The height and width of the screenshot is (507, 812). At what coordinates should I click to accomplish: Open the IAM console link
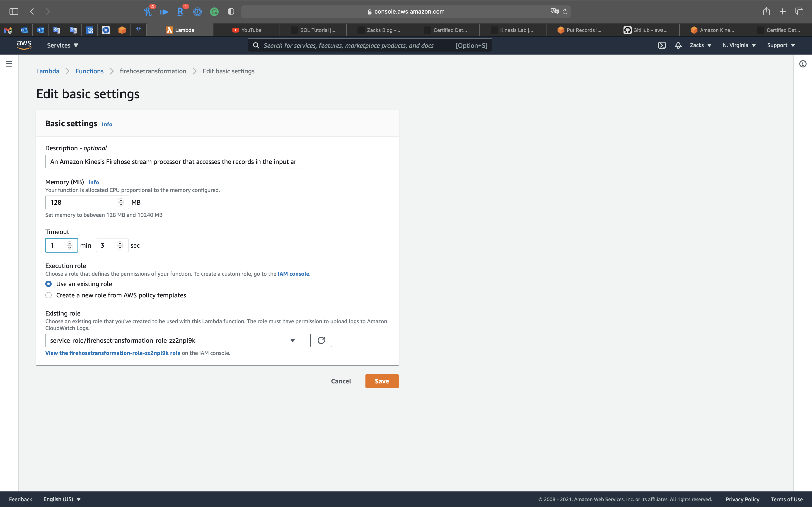(293, 274)
